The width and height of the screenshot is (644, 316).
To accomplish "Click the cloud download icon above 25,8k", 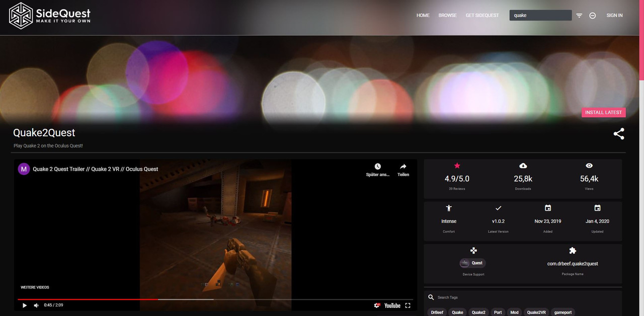I will tap(523, 166).
